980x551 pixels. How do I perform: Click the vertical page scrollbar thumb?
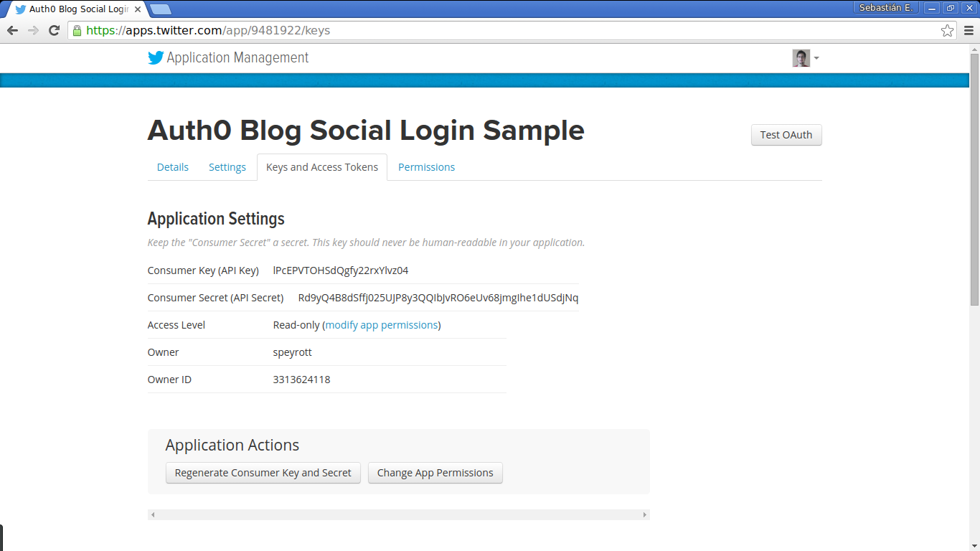[x=974, y=179]
